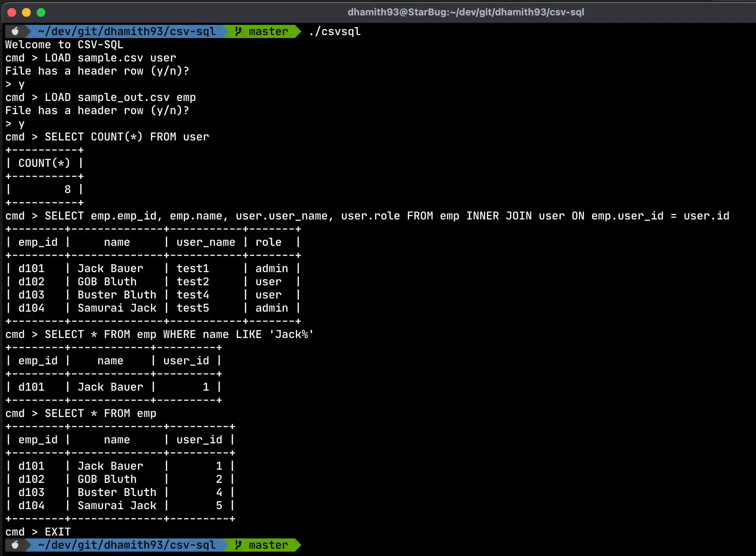
Task: Click the LIKE 'Jack%' query line
Action: [160, 334]
